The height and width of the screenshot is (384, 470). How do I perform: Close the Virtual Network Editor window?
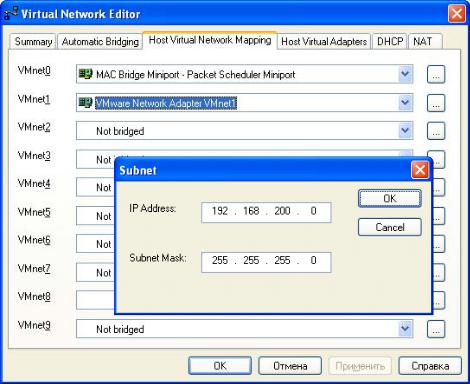click(x=456, y=14)
